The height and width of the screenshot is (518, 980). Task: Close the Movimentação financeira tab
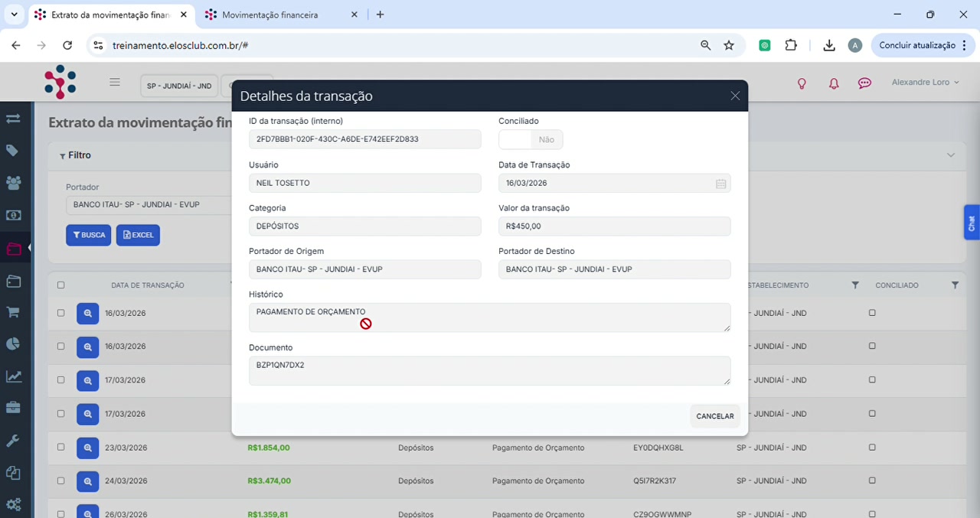pos(354,15)
